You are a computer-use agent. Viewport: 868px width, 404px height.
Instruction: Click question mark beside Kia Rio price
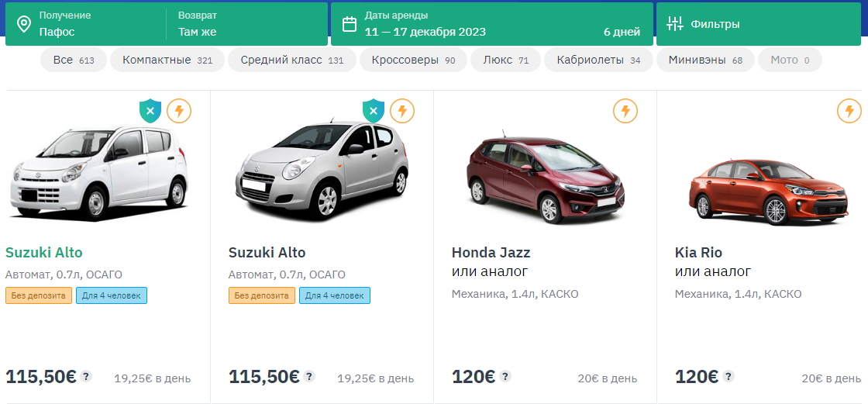coord(728,376)
